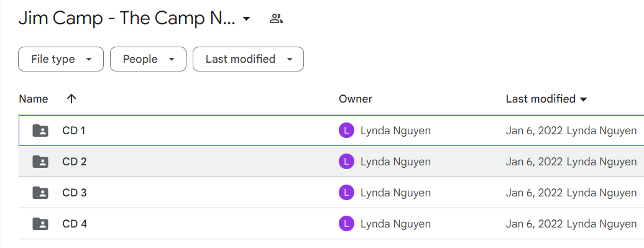Sort by the Name column header

coord(34,99)
